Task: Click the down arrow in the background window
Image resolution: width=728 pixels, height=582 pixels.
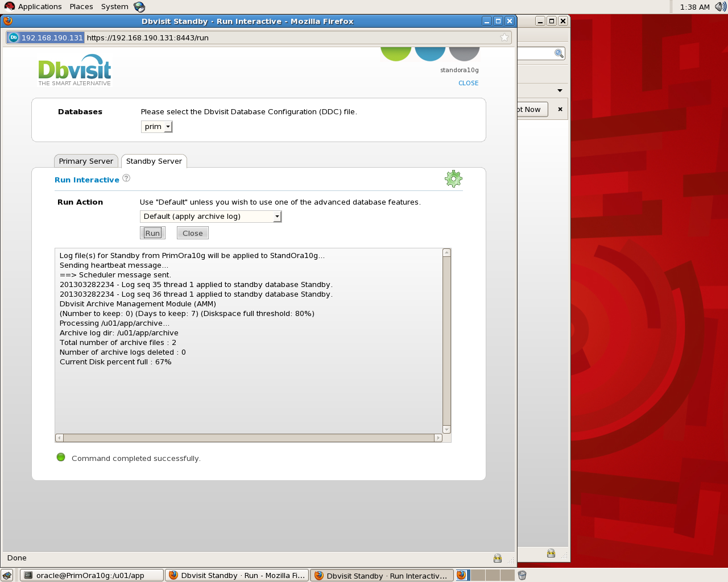Action: (x=560, y=90)
